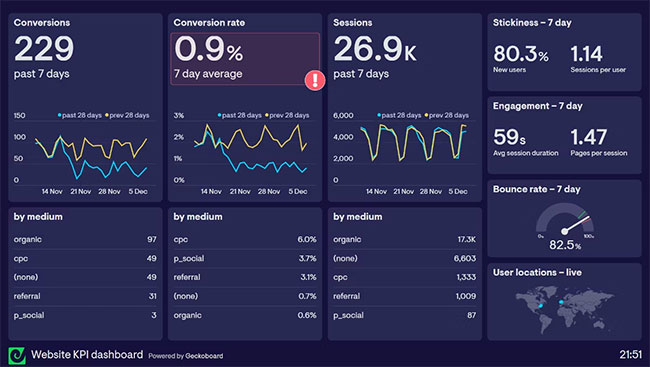Click the green Geckoboard logo icon
The height and width of the screenshot is (367, 650).
click(x=17, y=355)
